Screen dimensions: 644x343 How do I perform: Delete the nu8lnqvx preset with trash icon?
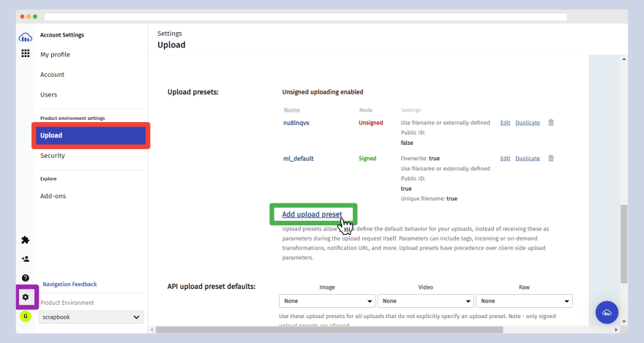coord(551,122)
